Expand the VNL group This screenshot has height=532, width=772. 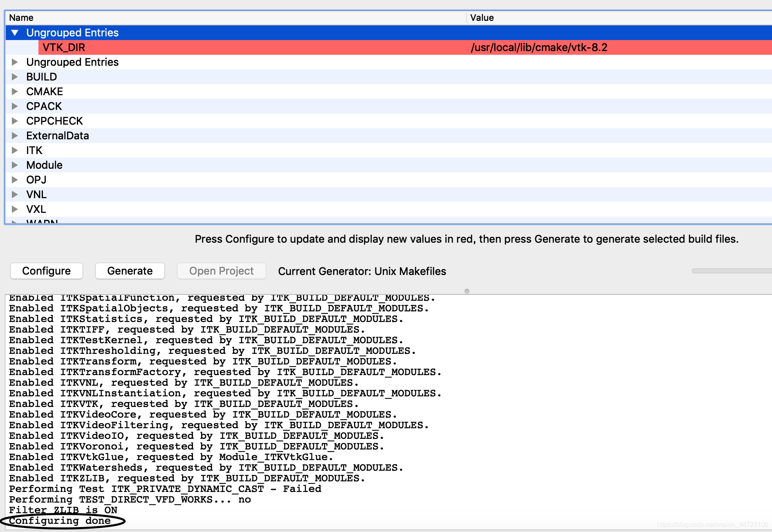click(15, 194)
